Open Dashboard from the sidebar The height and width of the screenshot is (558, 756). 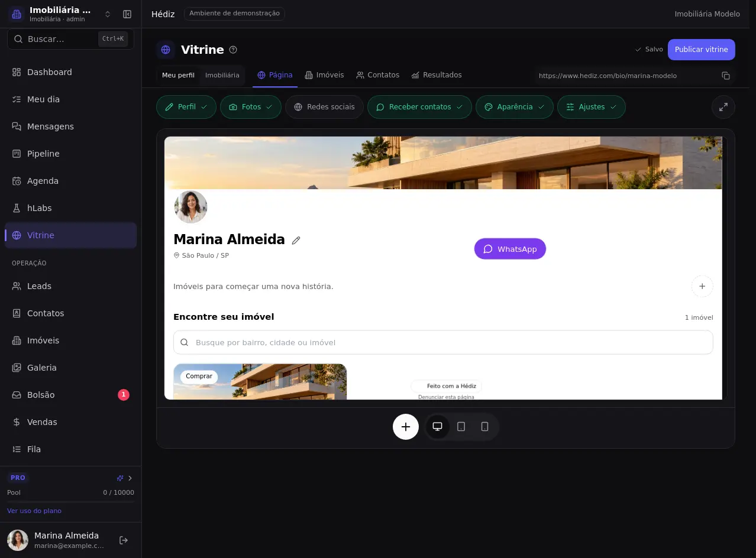click(x=70, y=72)
